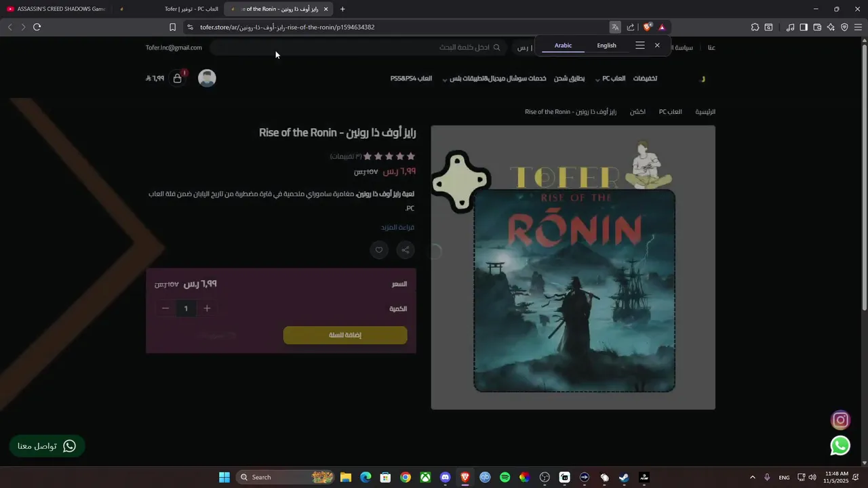Open Steam from the taskbar
Viewport: 868px width, 488px height.
(624, 477)
